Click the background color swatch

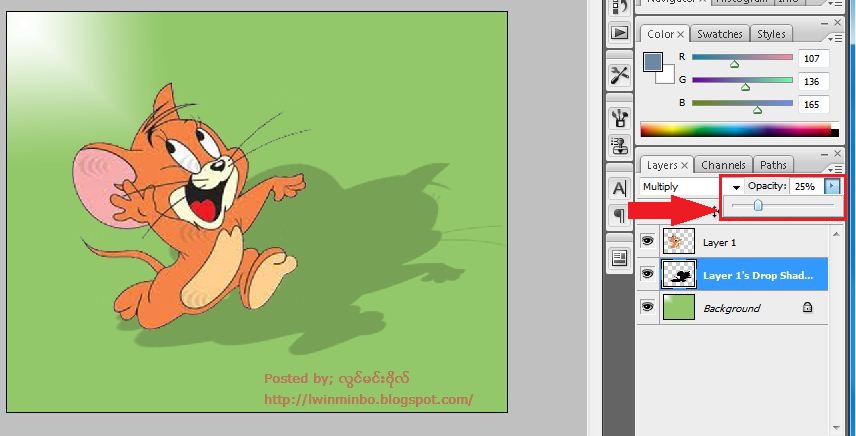668,77
